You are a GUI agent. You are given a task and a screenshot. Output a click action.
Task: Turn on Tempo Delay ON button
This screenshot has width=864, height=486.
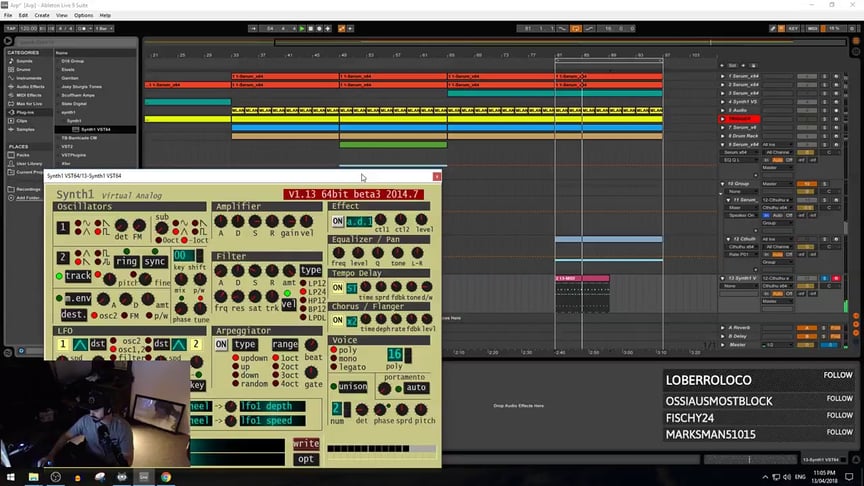point(337,287)
